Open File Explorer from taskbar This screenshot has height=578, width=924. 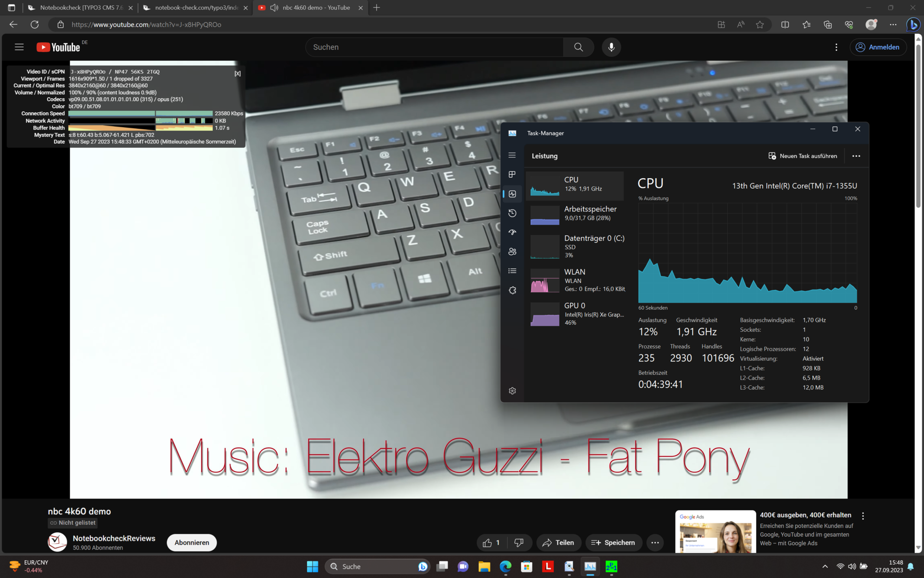[x=484, y=566]
